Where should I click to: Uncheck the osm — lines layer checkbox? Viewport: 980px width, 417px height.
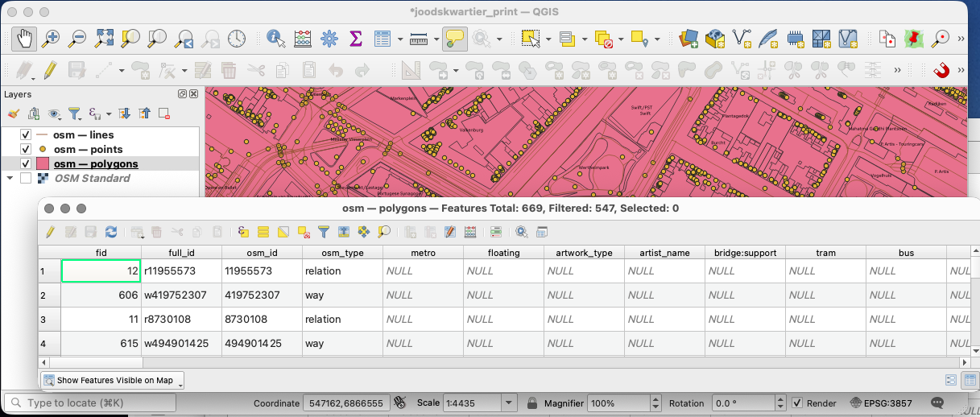pos(26,134)
